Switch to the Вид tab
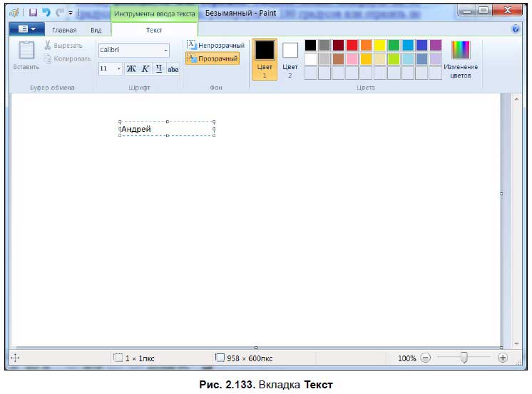 (x=96, y=30)
